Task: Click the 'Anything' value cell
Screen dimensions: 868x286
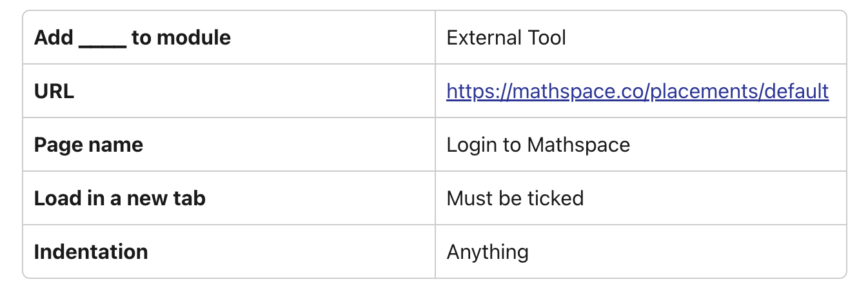Action: (x=640, y=251)
